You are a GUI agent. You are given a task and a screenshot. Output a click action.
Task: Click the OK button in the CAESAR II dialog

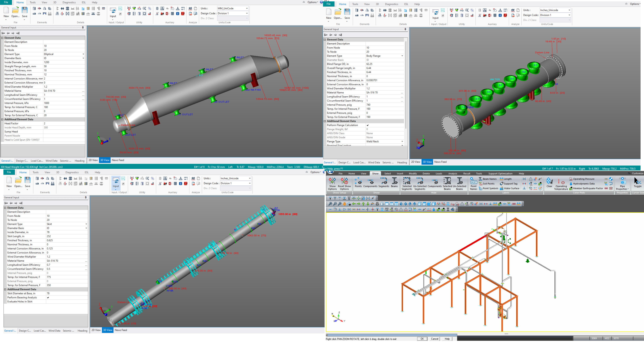tap(422, 339)
